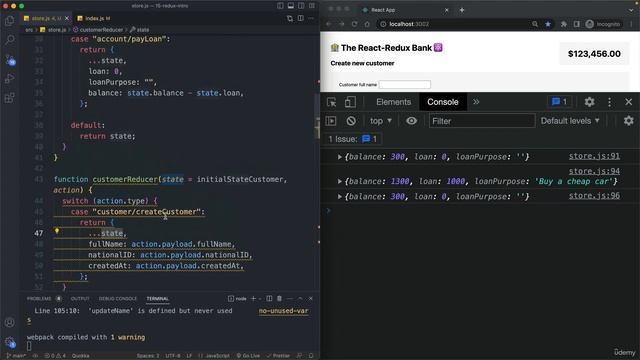Open the Customize Layout icon in title bar

tap(312, 6)
